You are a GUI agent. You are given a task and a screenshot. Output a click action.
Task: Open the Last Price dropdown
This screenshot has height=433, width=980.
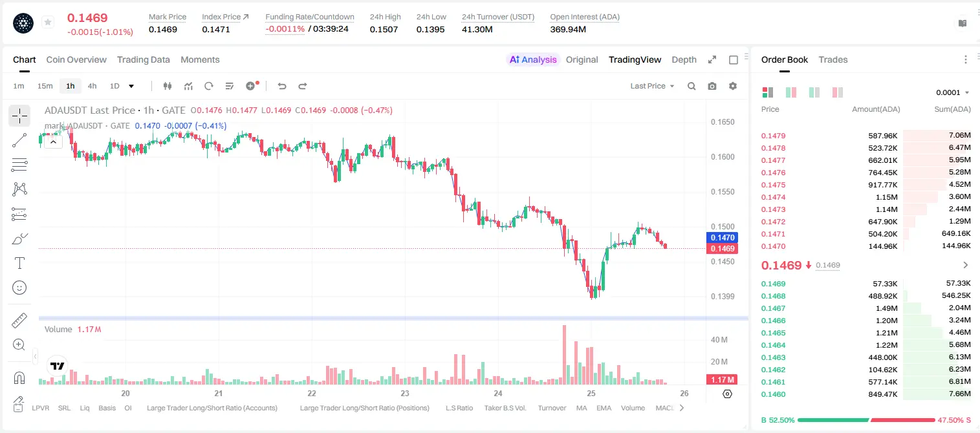pyautogui.click(x=652, y=86)
